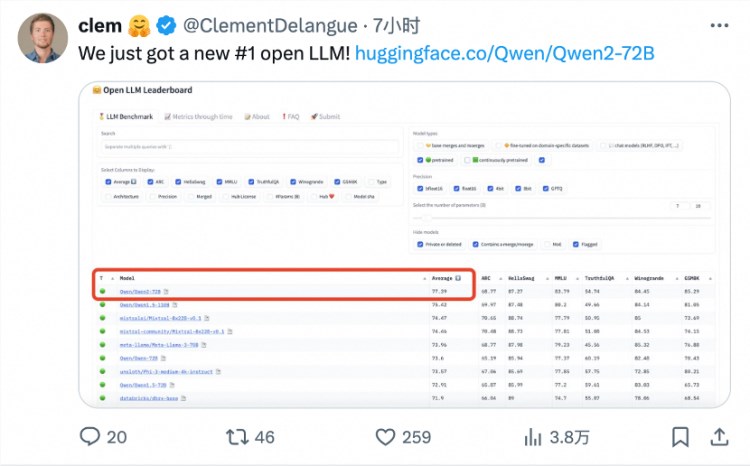Bookmark this tweet
The height and width of the screenshot is (466, 750).
click(x=680, y=437)
